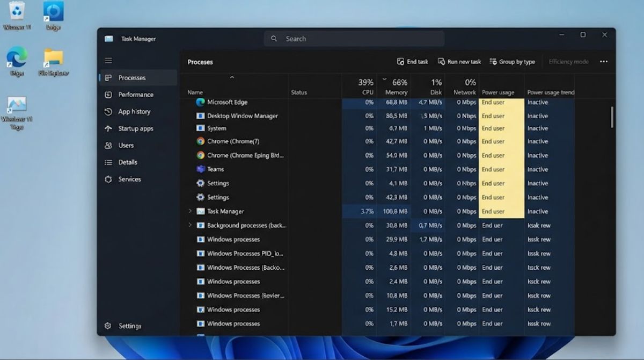Click the 100,8 MB memory cell

(394, 211)
